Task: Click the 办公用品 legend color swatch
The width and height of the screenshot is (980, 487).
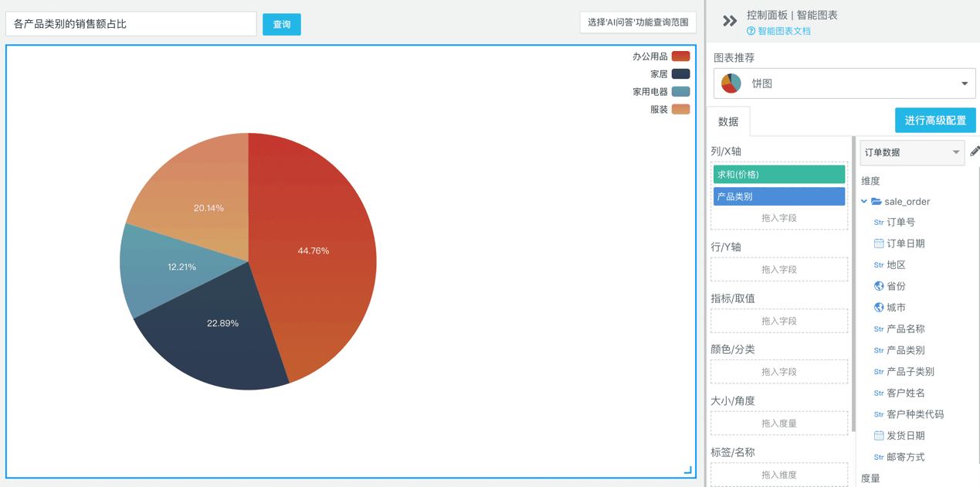Action: [680, 56]
